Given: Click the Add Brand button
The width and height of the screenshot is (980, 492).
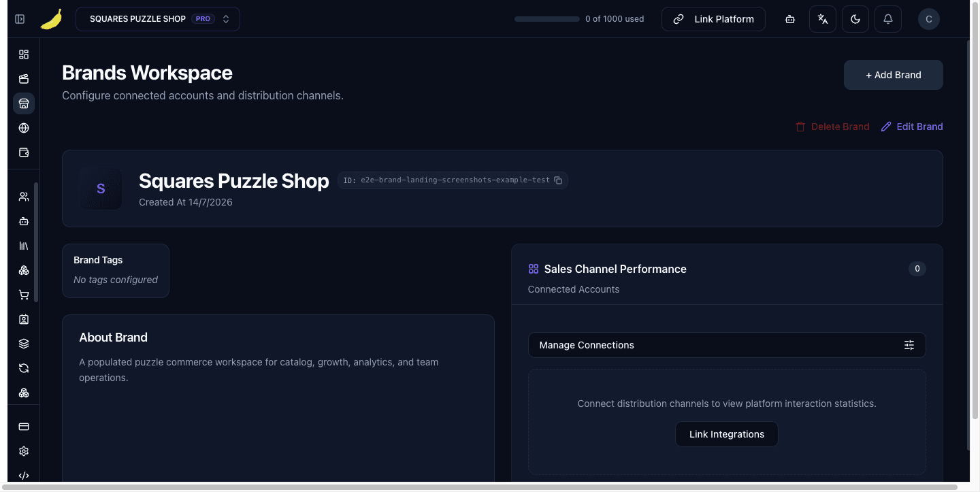Looking at the screenshot, I should [894, 75].
